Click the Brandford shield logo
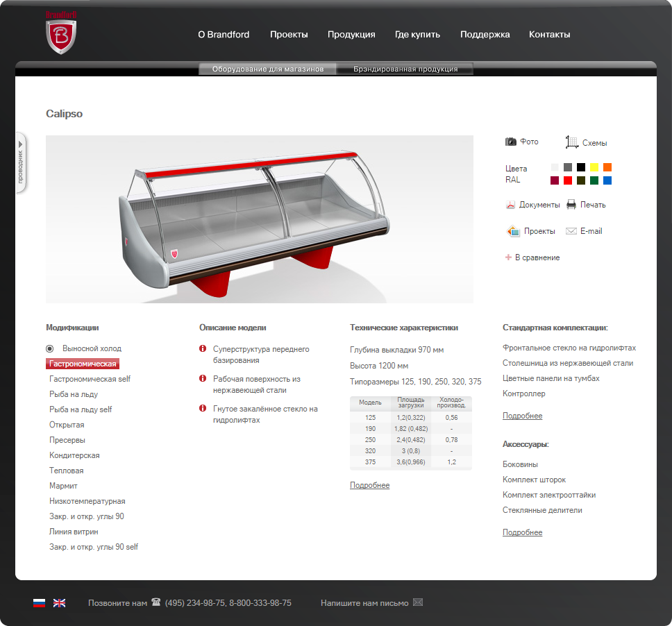This screenshot has height=626, width=672. pos(61,33)
